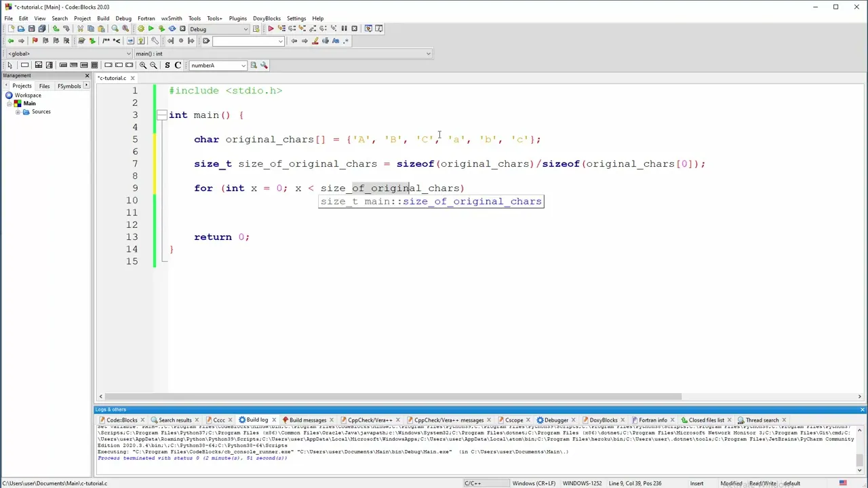Open the Debug build target dropdown
Screen dimensions: 868x488
coord(219,28)
